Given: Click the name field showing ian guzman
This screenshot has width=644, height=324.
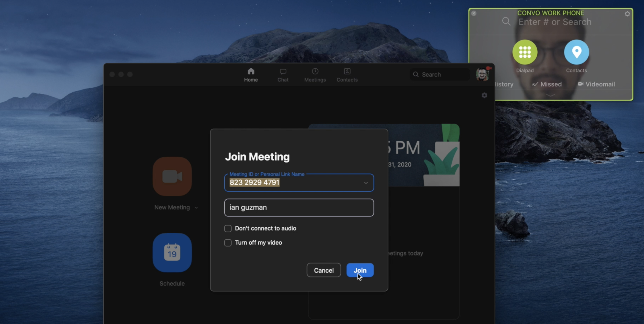Looking at the screenshot, I should pyautogui.click(x=299, y=207).
